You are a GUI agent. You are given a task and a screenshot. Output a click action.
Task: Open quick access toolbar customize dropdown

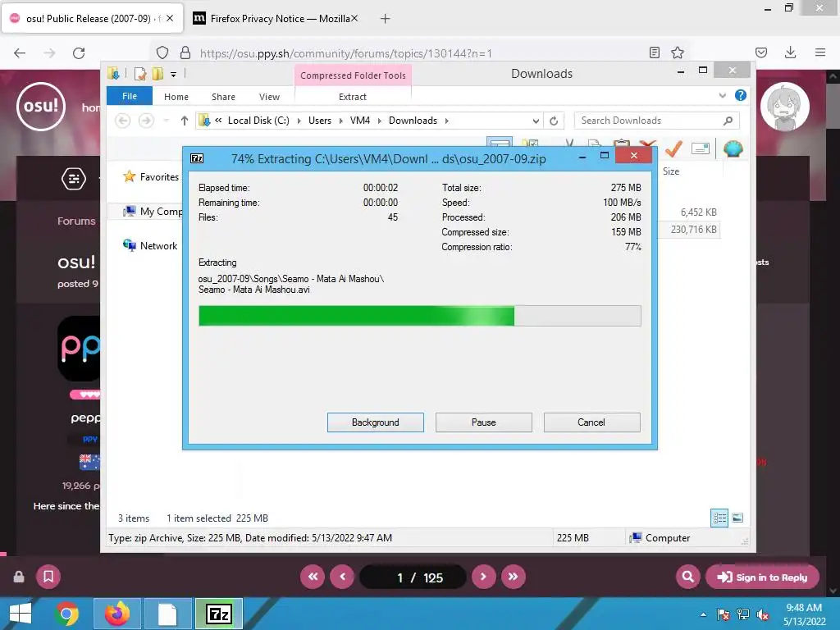[x=174, y=75]
